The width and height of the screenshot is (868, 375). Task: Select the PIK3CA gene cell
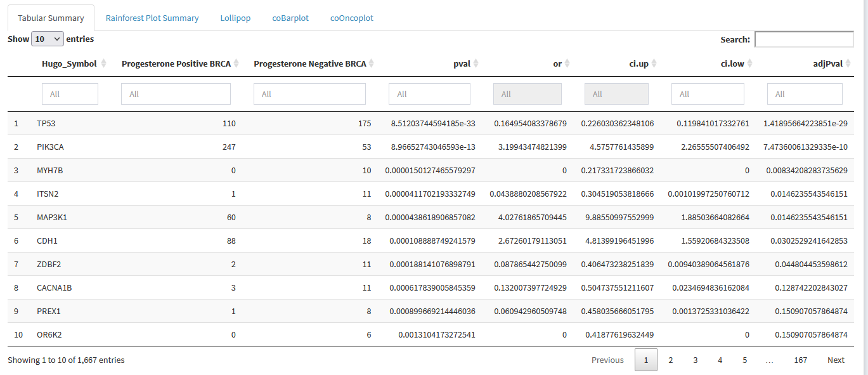[x=50, y=147]
